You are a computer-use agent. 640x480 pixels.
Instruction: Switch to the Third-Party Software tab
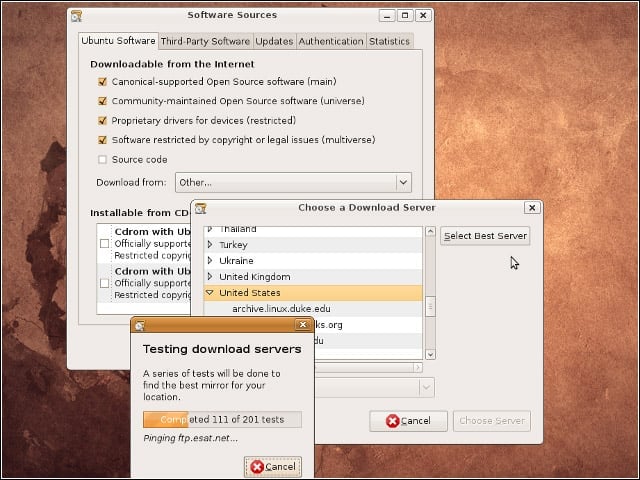[x=205, y=41]
